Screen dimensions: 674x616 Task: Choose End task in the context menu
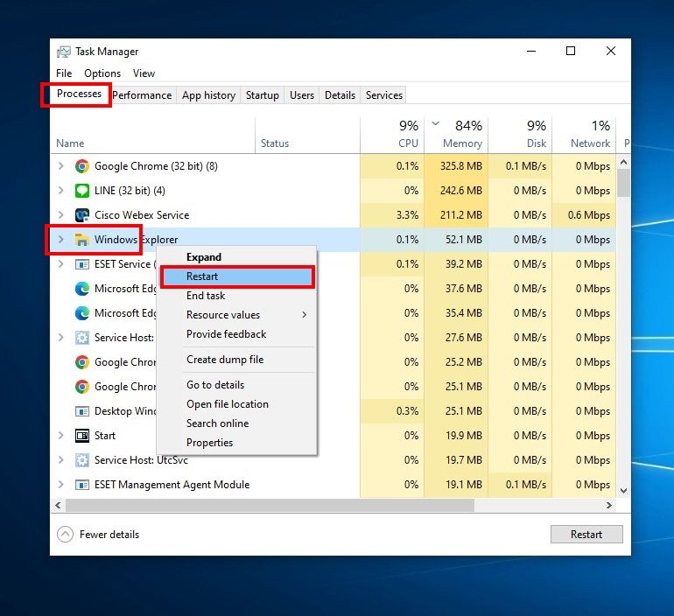(x=237, y=296)
